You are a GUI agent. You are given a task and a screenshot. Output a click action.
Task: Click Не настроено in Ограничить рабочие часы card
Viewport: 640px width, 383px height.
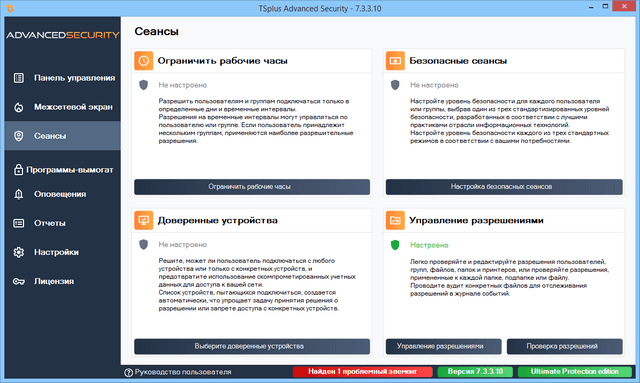pyautogui.click(x=182, y=85)
